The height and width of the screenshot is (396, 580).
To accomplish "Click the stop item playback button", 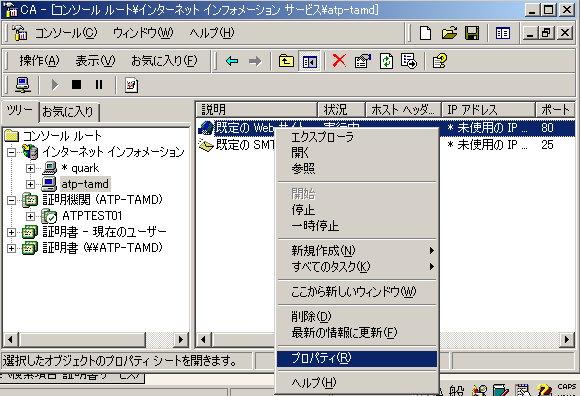I will pos(76,85).
